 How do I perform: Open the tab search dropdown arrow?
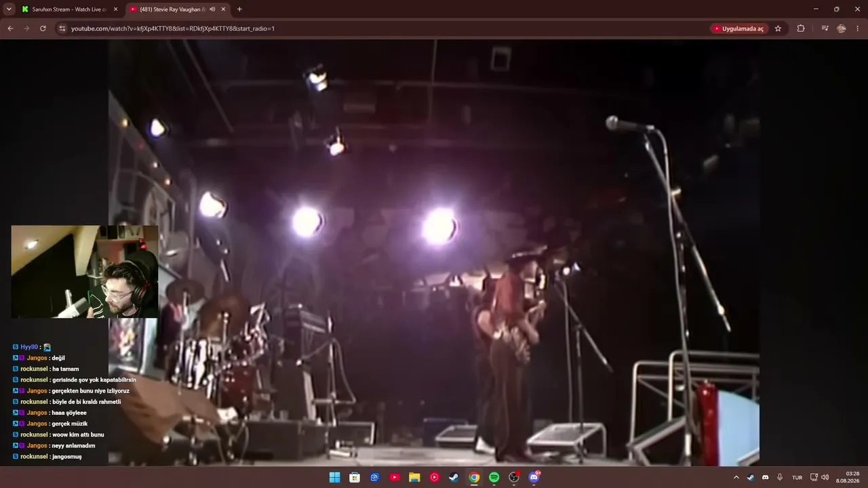(9, 9)
